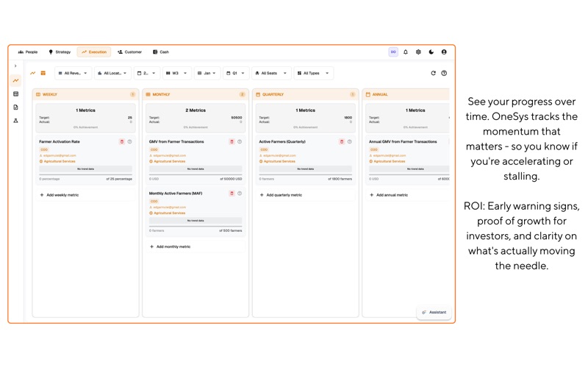Open info for Monthly Active Farmers (MAF)

coord(240,194)
